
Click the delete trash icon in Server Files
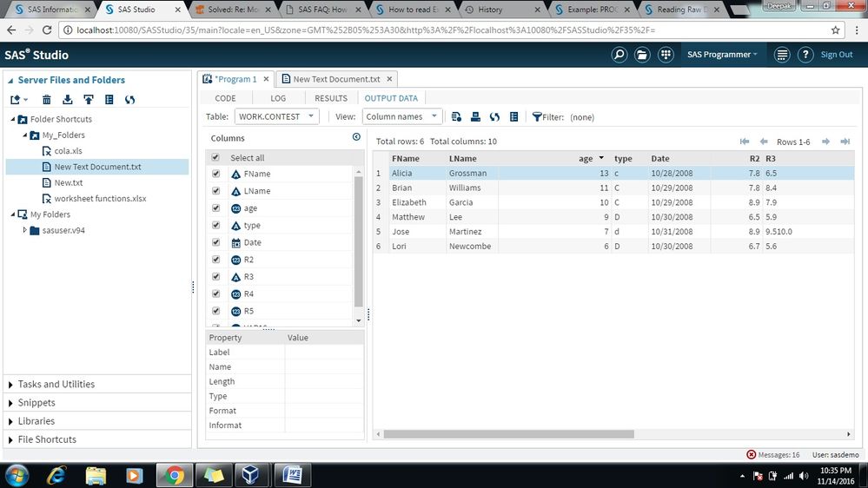(x=47, y=100)
